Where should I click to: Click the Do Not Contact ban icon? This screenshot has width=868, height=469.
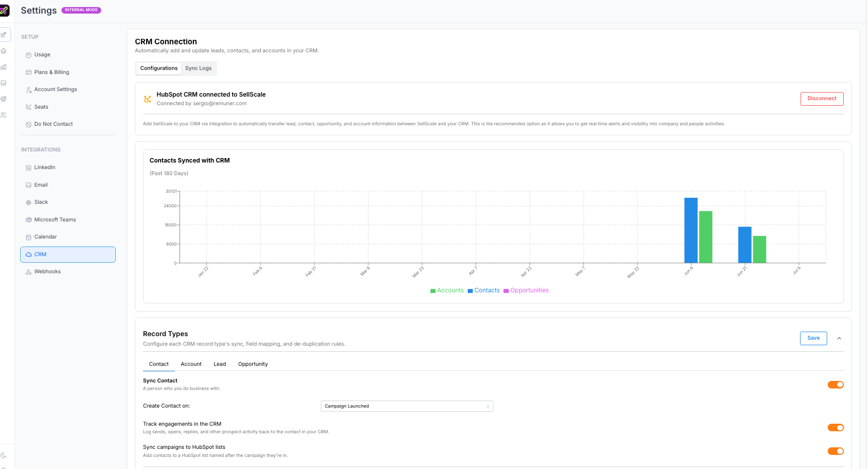pos(29,124)
